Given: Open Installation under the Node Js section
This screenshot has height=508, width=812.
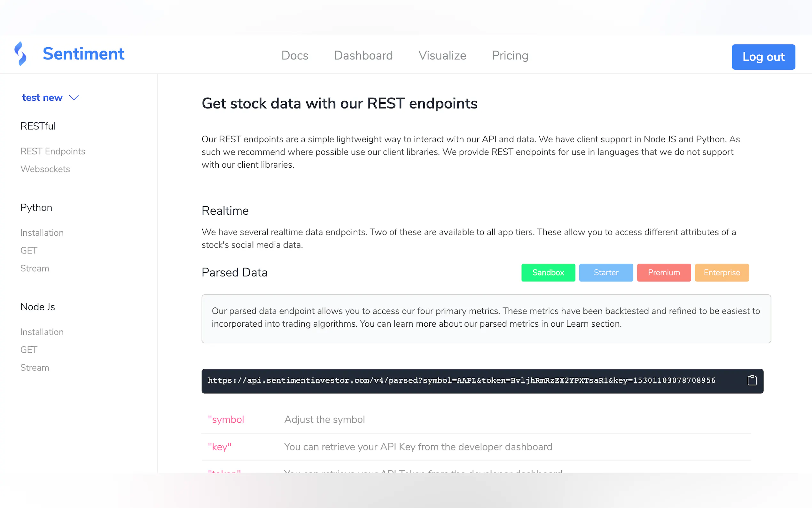Looking at the screenshot, I should click(42, 332).
